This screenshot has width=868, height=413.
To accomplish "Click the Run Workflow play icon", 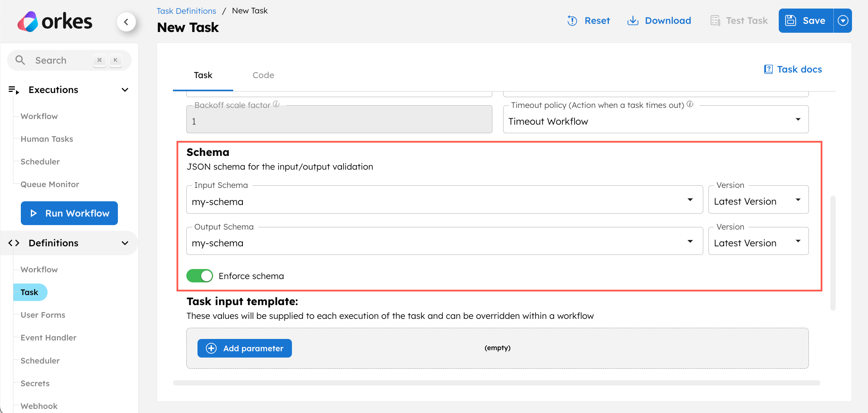I will 34,212.
